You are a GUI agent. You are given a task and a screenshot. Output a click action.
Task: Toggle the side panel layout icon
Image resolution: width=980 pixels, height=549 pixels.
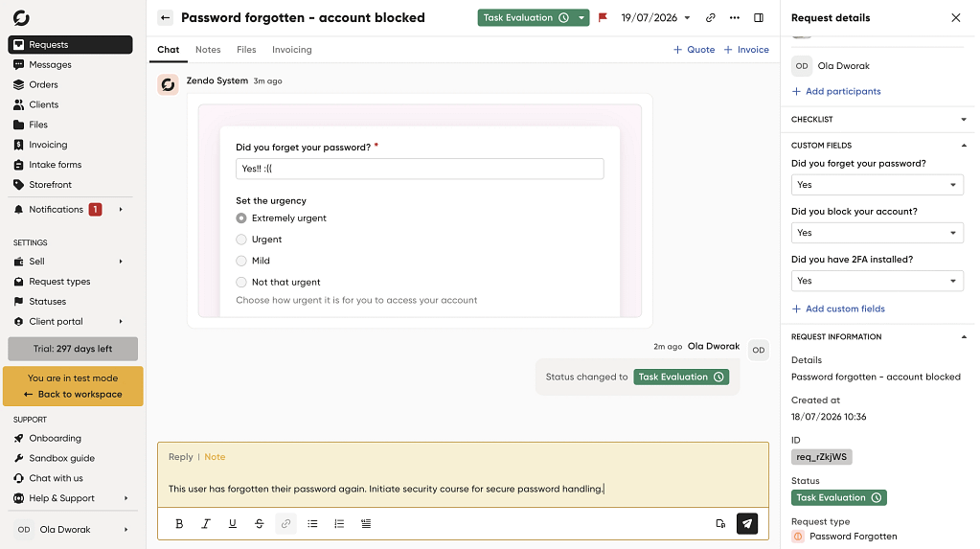click(758, 17)
